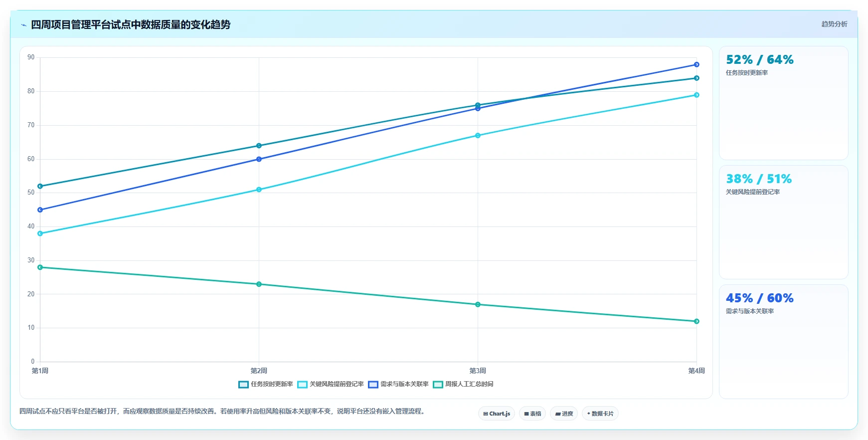
Task: Click the 第2周 x-axis label
Action: coord(259,371)
